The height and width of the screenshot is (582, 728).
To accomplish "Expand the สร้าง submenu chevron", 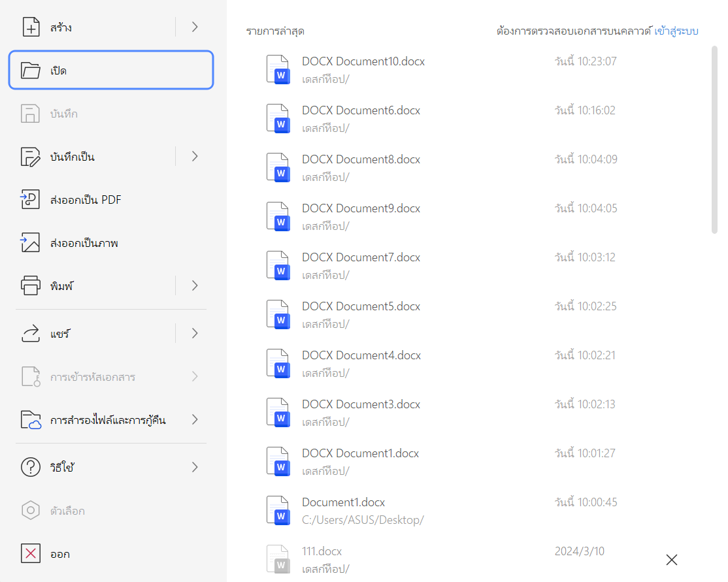I will [x=194, y=27].
